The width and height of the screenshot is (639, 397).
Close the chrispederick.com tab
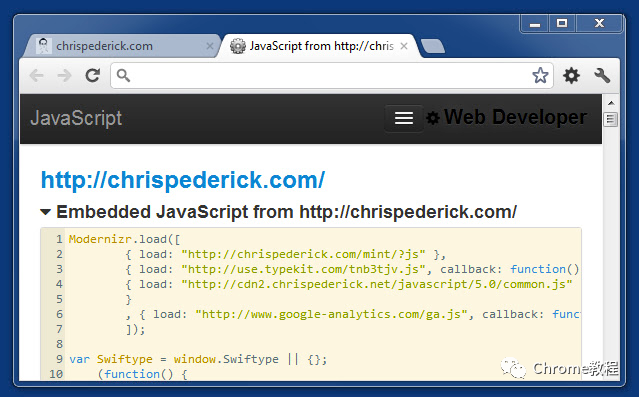[x=210, y=46]
